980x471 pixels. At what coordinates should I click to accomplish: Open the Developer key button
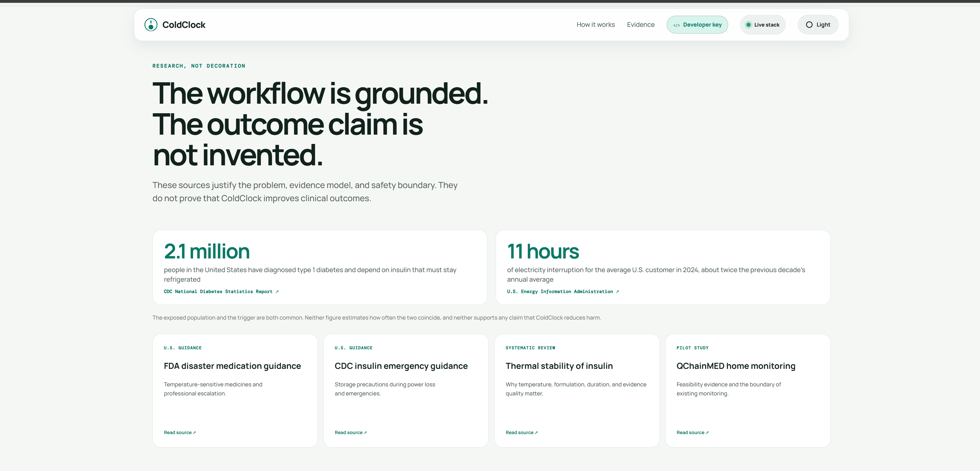click(x=697, y=25)
